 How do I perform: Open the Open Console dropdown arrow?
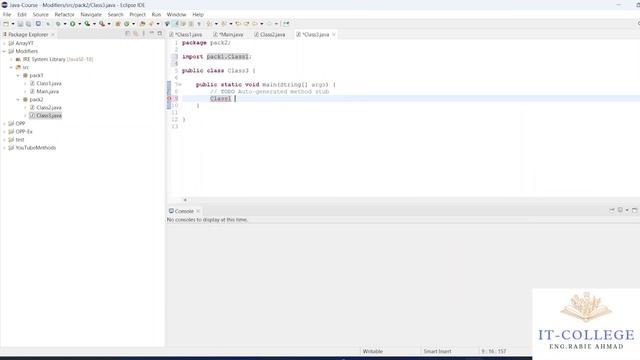pos(627,210)
